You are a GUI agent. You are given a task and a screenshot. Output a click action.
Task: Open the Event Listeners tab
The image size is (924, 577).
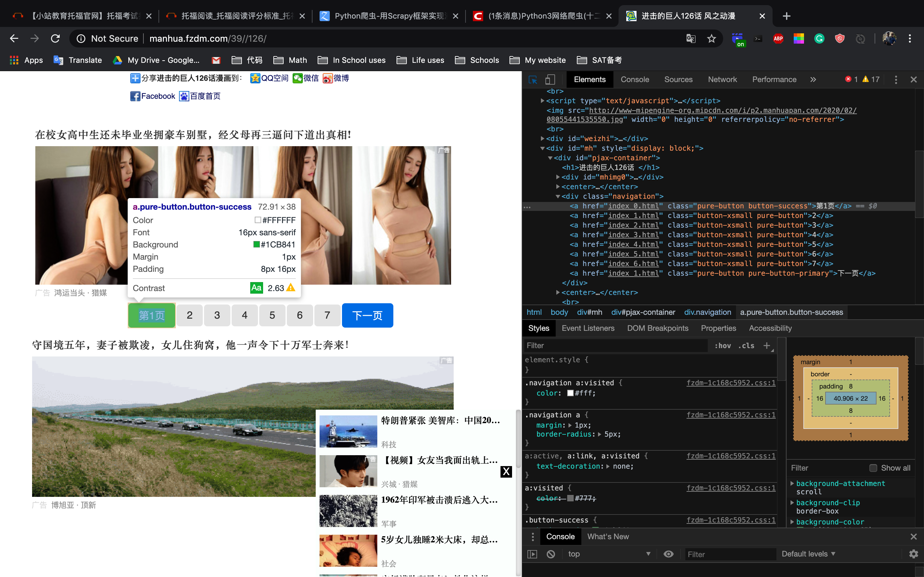point(588,328)
